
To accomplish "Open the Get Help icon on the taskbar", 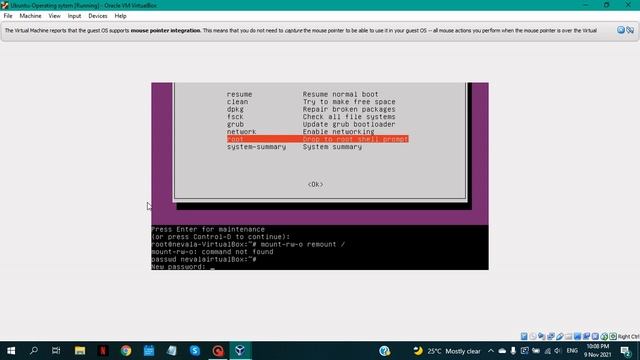I will [384, 351].
